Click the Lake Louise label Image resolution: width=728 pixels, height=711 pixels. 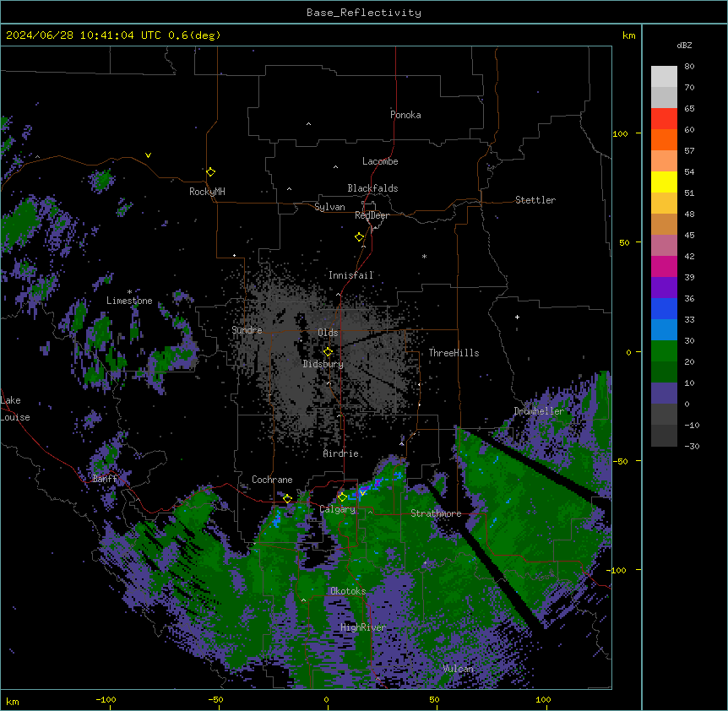14,409
